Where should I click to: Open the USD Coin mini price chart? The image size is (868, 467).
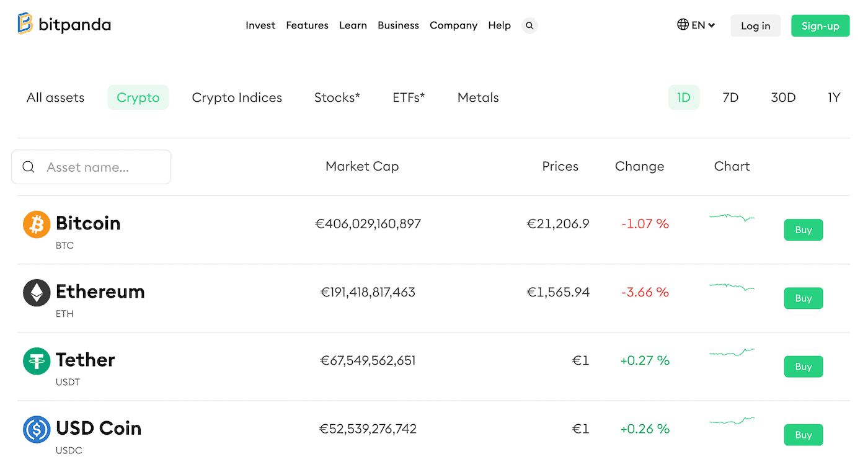[x=732, y=421]
